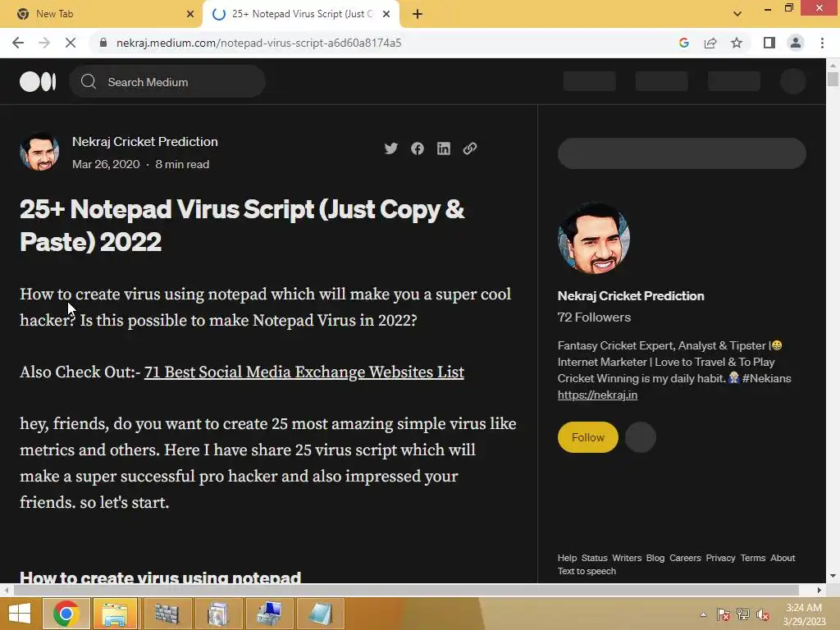Share the article on LinkedIn
The height and width of the screenshot is (630, 840).
(444, 148)
